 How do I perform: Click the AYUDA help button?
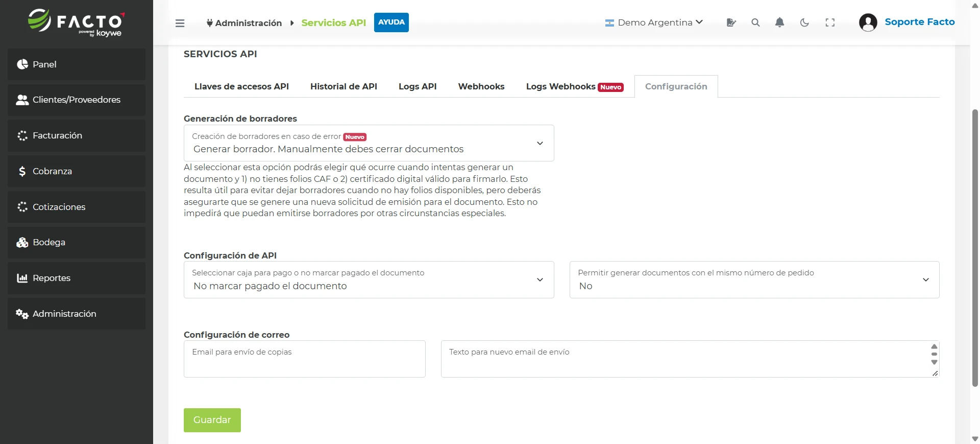pos(391,22)
